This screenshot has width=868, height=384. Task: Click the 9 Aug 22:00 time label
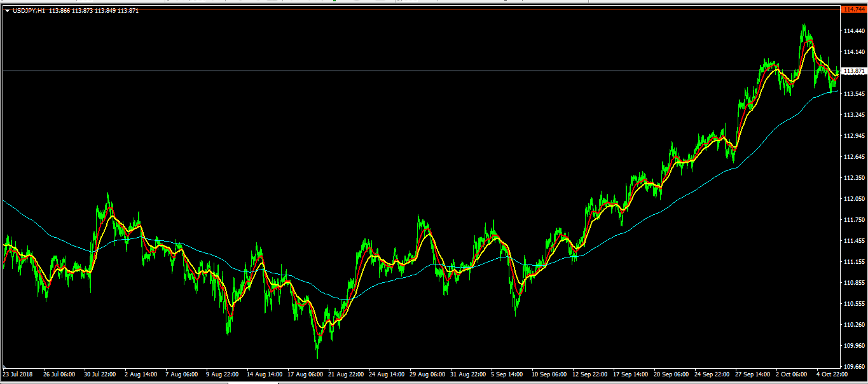(x=221, y=374)
